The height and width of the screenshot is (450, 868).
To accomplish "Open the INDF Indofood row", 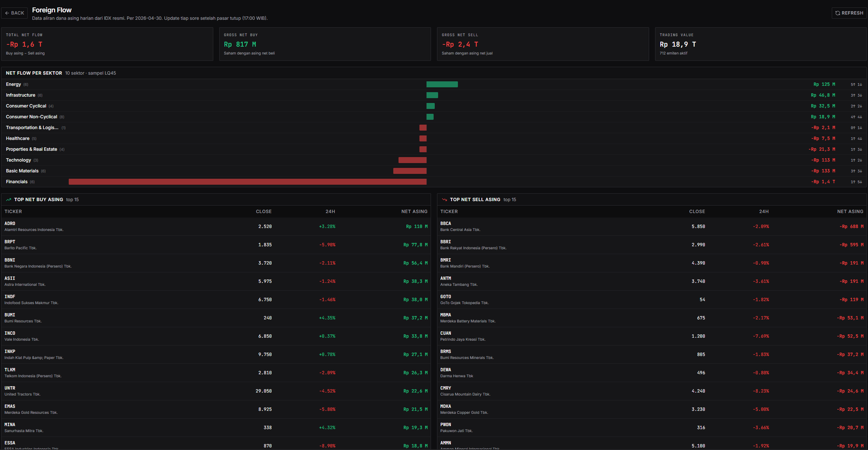I will [x=216, y=300].
